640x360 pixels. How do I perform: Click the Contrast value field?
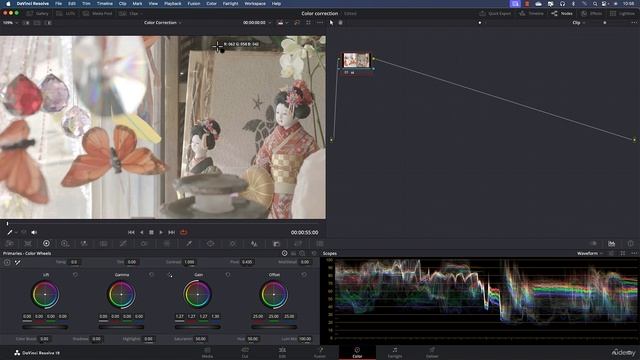[189, 262]
